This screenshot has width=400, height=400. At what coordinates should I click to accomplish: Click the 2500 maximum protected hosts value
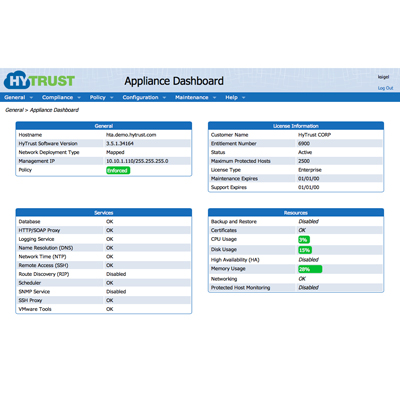click(x=304, y=161)
